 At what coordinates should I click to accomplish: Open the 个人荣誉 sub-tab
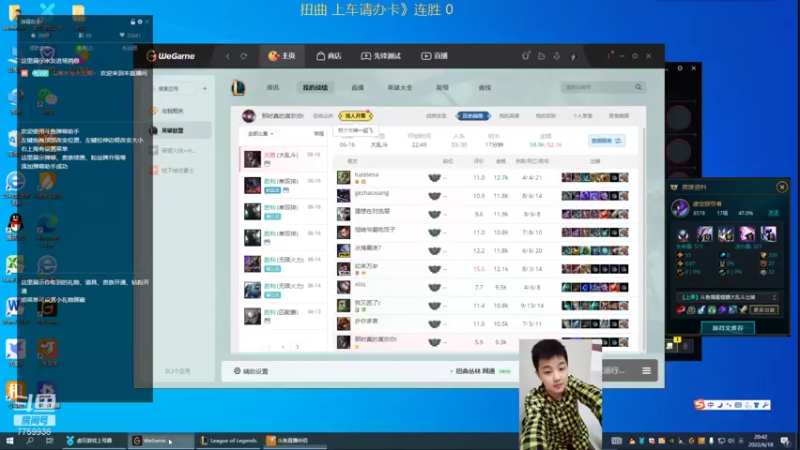582,116
